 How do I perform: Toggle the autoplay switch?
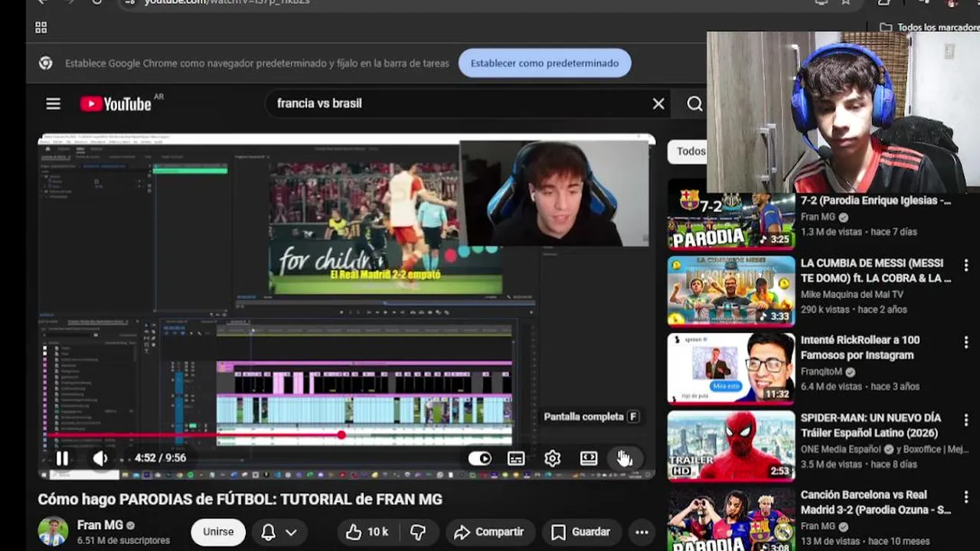[480, 458]
